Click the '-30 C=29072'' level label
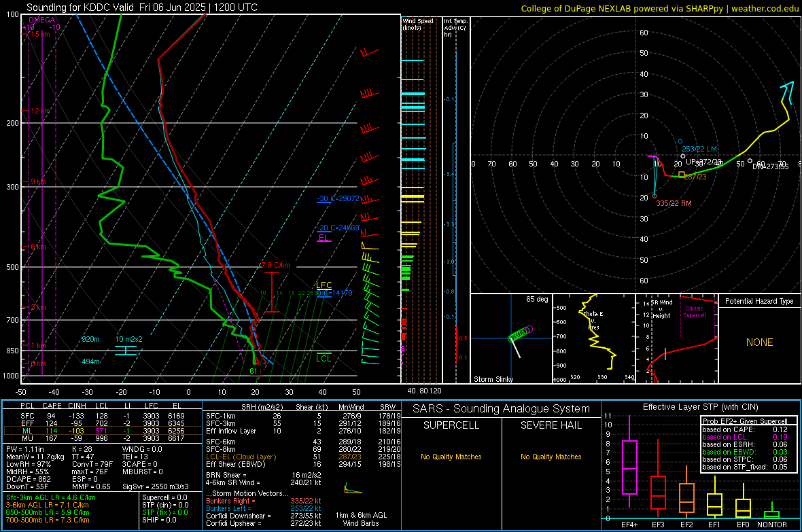802x532 pixels. pos(338,198)
